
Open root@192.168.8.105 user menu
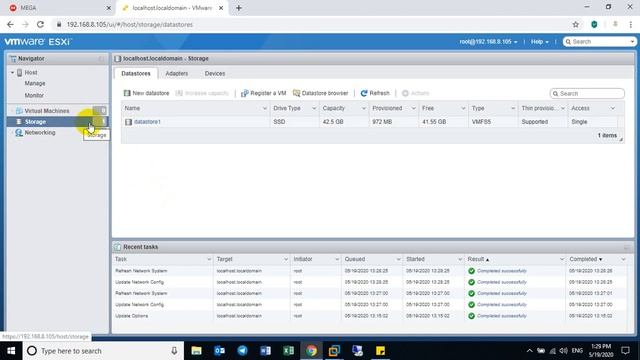(x=488, y=42)
